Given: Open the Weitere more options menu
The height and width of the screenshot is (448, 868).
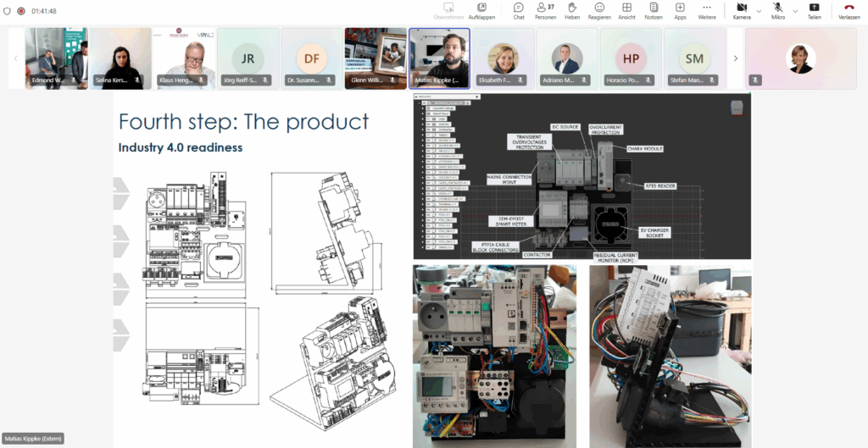Looking at the screenshot, I should click(x=707, y=10).
